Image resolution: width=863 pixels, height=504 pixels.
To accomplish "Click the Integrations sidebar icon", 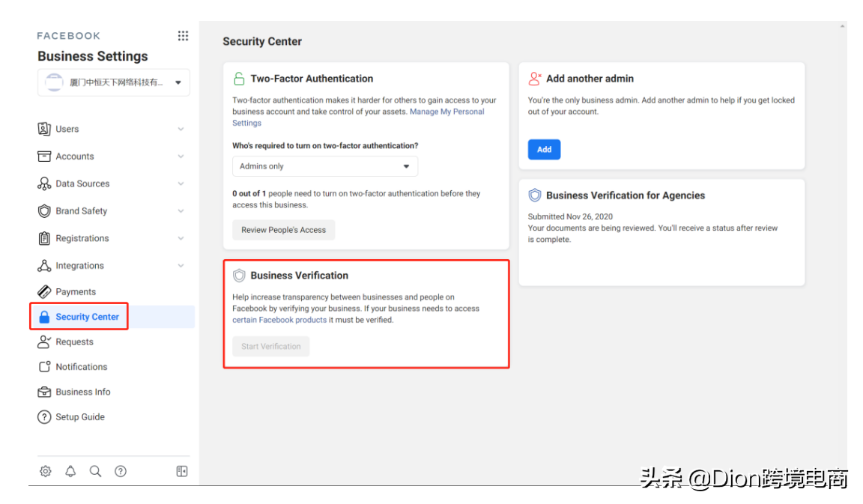I will pyautogui.click(x=44, y=266).
